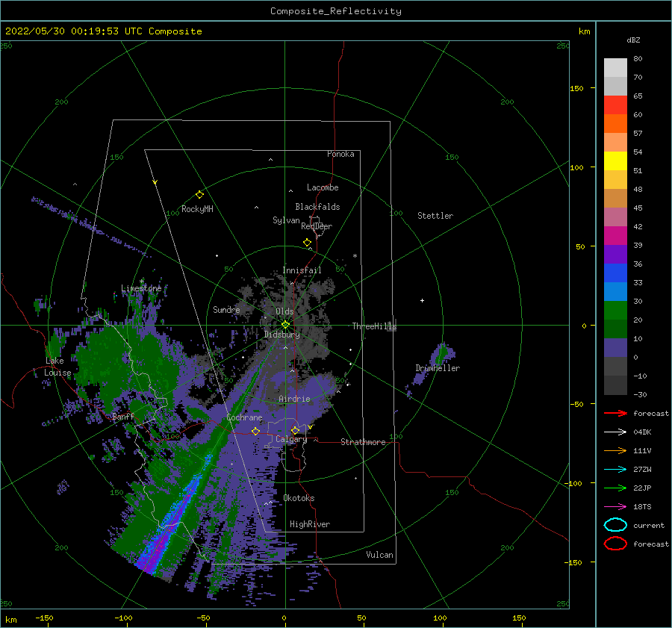This screenshot has width=672, height=628.
Task: Select the Blackfalds label
Action: pos(317,207)
